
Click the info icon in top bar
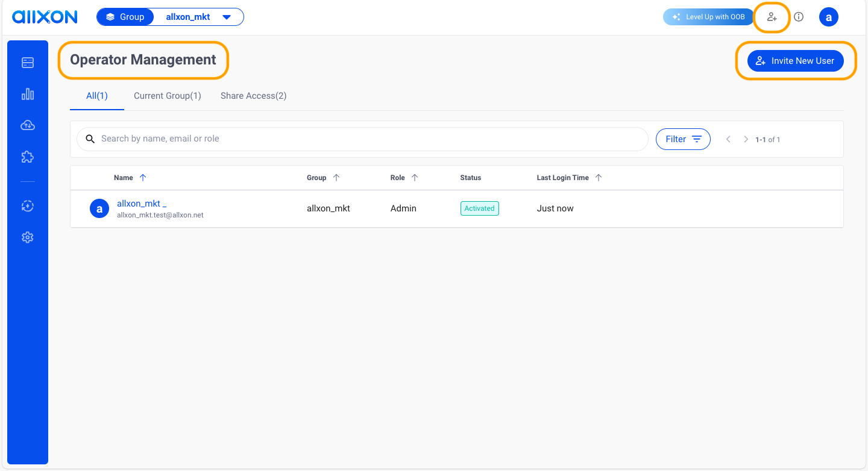coord(799,17)
